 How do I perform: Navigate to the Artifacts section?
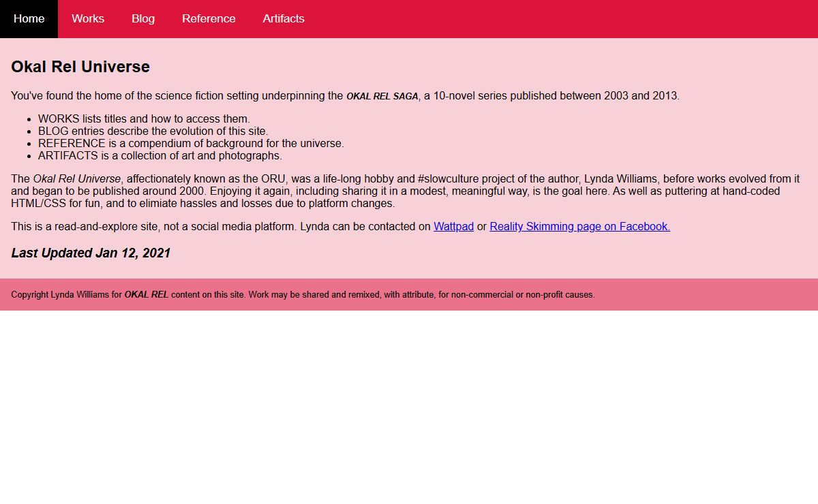284,19
